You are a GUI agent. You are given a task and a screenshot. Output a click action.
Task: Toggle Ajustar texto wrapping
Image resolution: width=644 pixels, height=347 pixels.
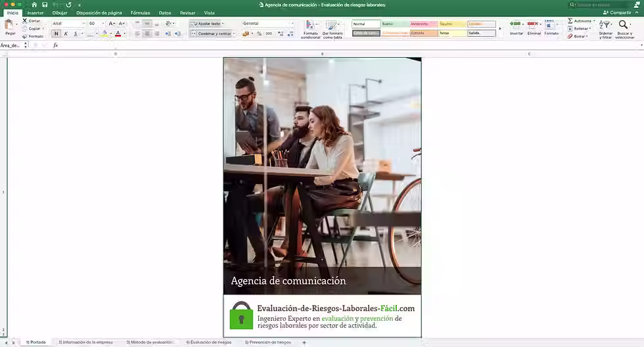click(208, 24)
